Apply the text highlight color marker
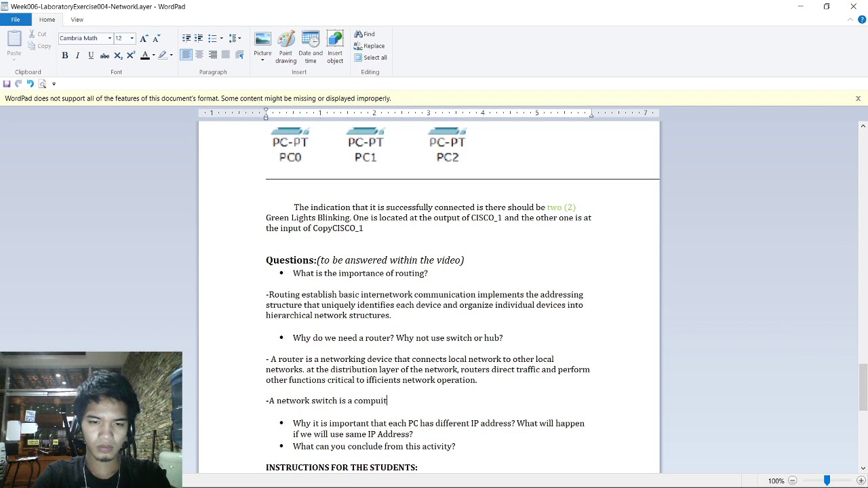Viewport: 868px width, 488px height. click(x=162, y=55)
